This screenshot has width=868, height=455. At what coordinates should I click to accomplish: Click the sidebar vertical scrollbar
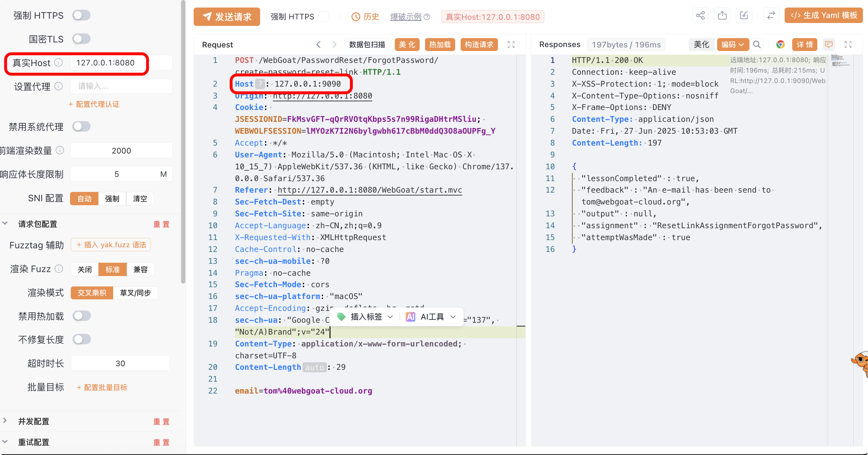point(183,142)
